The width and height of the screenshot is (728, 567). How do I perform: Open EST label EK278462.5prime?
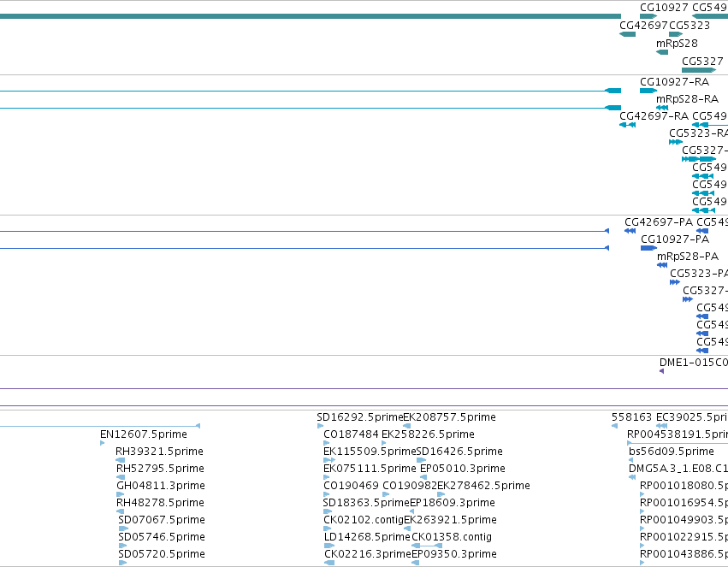tap(484, 486)
